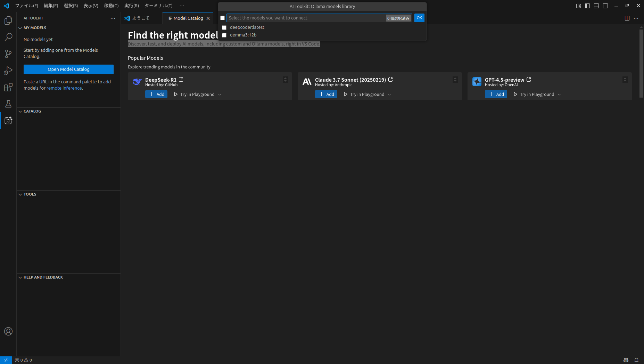Screen dimensions: 644x364
Task: Toggle primary side bar visibility icon
Action: pyautogui.click(x=587, y=6)
